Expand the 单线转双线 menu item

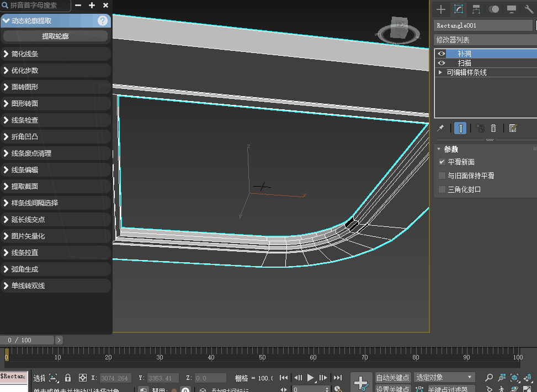point(56,285)
